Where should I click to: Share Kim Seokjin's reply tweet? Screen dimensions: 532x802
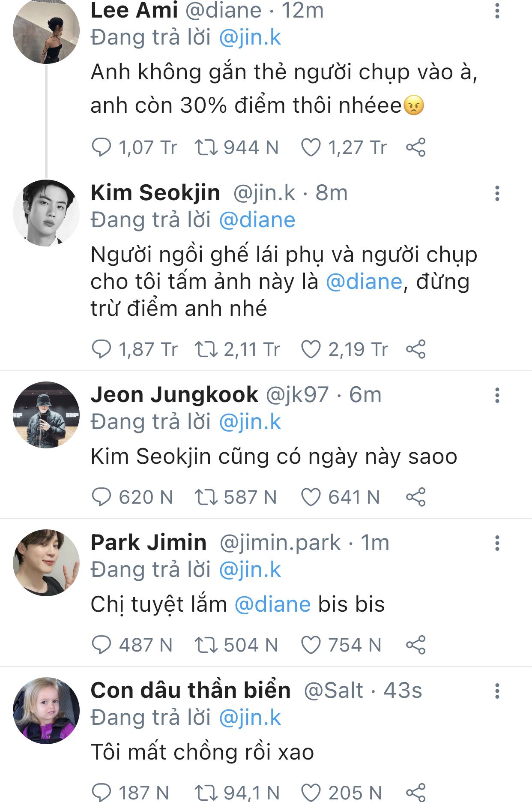click(x=415, y=349)
